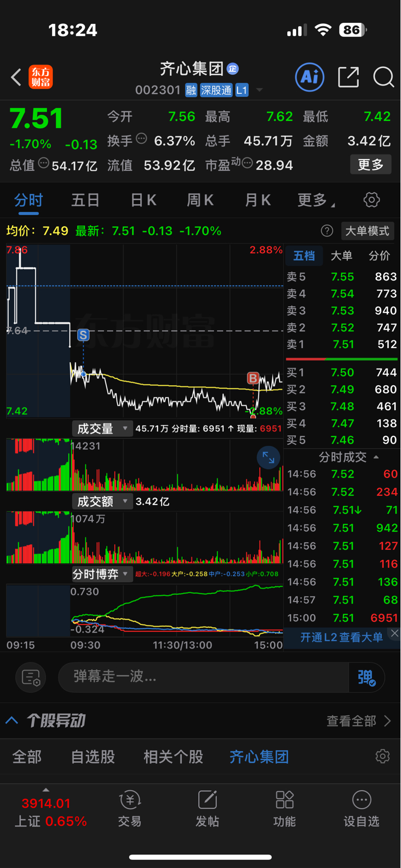Tap the 买3 7.48 row
The height and width of the screenshot is (868, 401).
pos(342,406)
